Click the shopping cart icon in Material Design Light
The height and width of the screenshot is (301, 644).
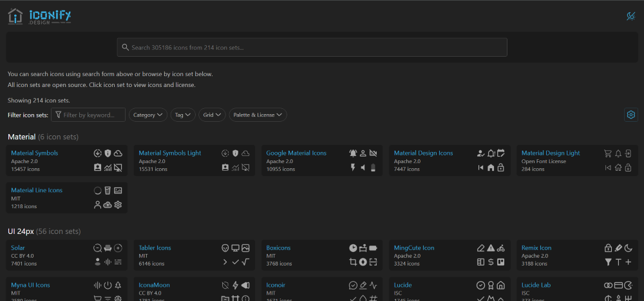tap(608, 153)
